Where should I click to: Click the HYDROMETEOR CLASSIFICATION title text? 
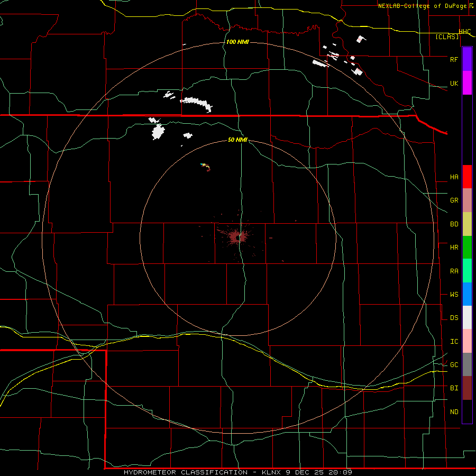[x=186, y=472]
